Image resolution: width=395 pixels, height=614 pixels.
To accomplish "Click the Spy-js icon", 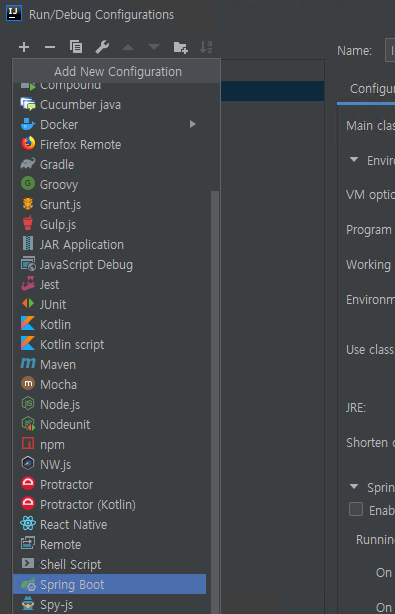I will [28, 603].
